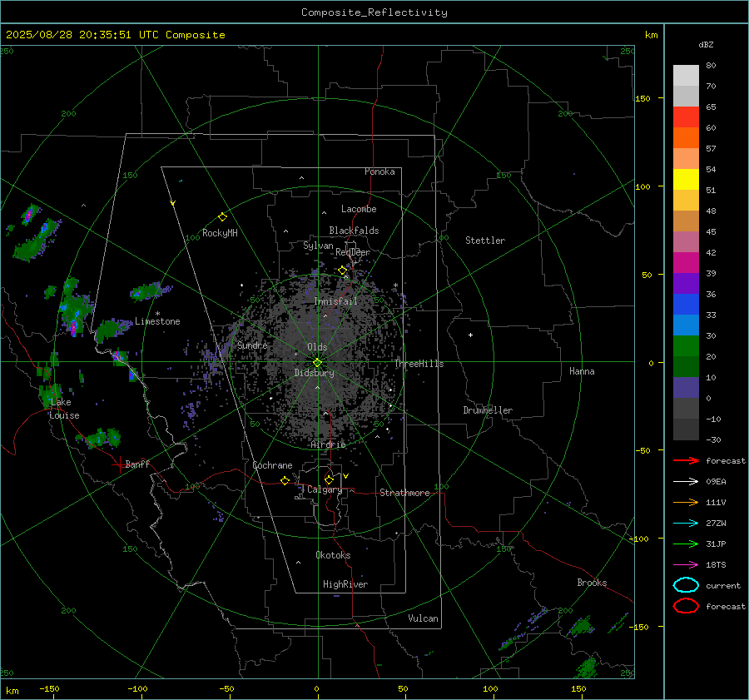Viewport: 749px width, 700px height.
Task: Pick the red 60-65 dBZ color swatch
Action: 686,117
